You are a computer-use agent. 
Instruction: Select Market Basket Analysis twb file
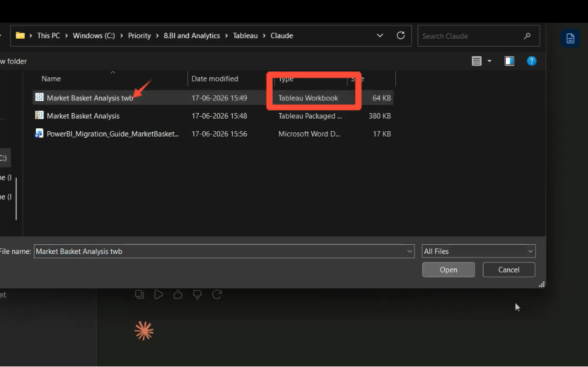coord(90,98)
